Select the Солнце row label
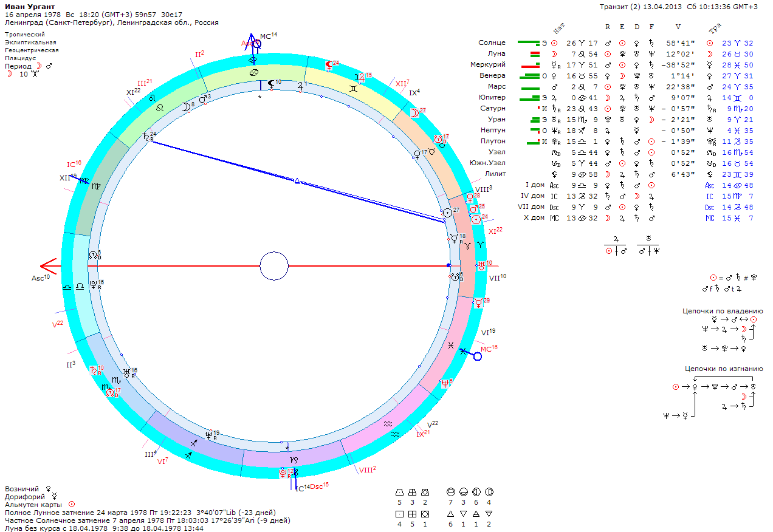The height and width of the screenshot is (532, 773). click(x=492, y=43)
